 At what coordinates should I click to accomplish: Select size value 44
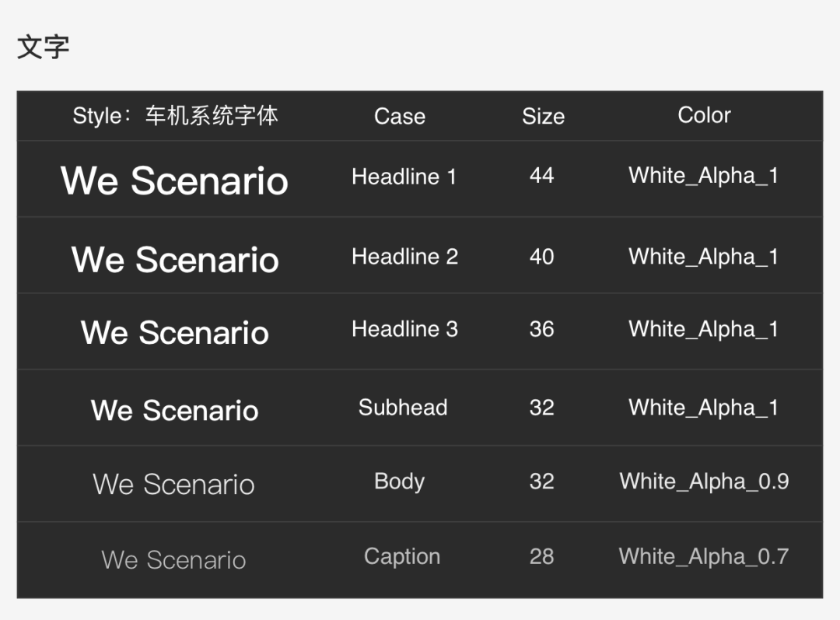pos(541,176)
